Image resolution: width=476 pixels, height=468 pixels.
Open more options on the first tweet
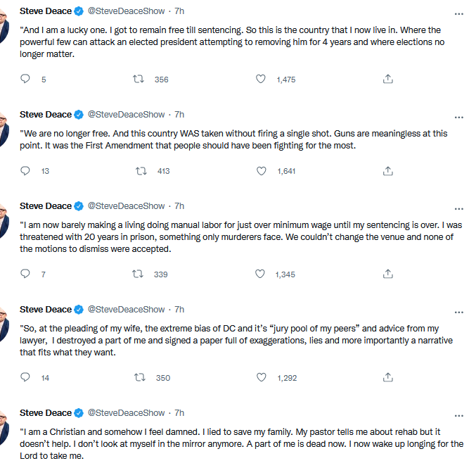[x=459, y=13]
